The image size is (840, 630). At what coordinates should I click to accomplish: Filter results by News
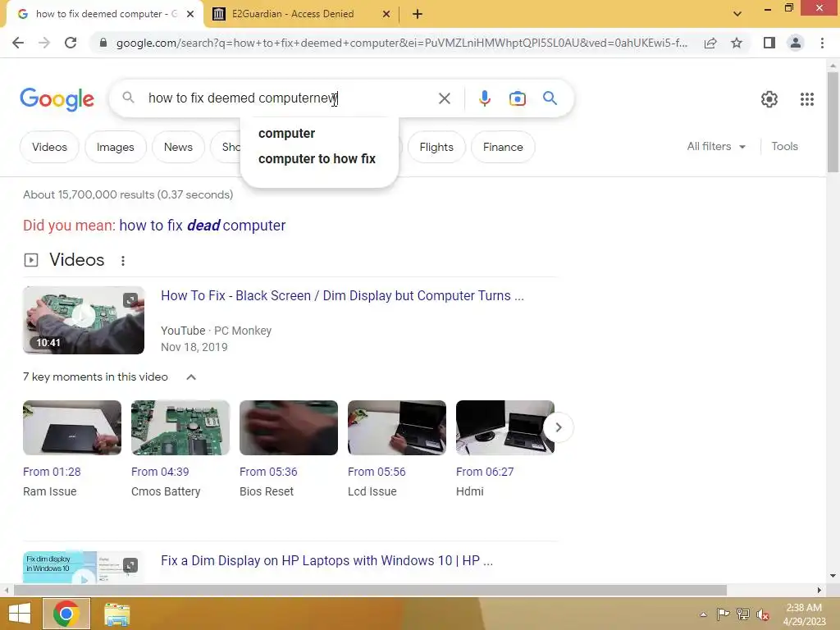tap(178, 147)
